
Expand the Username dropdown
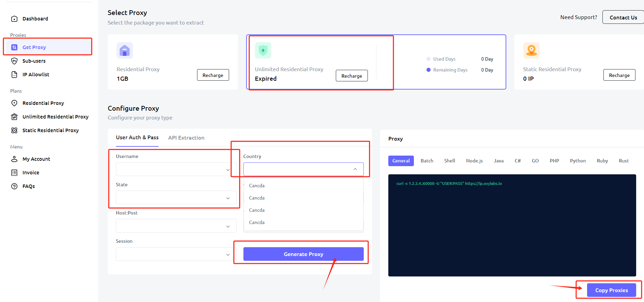(x=228, y=170)
